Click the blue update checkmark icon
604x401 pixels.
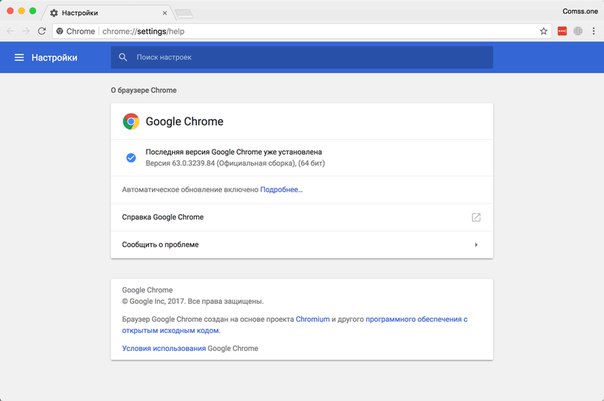coord(131,158)
